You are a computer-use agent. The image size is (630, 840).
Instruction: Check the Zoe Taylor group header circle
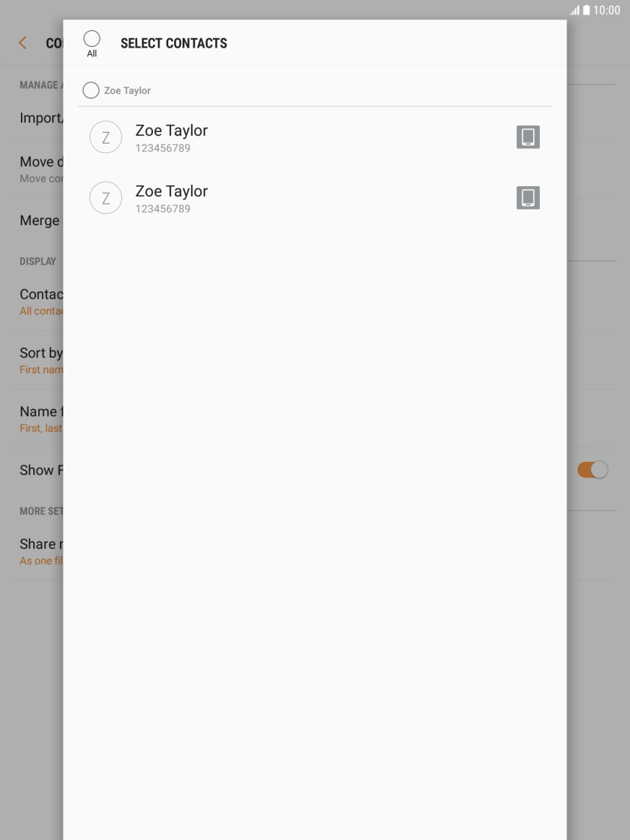click(90, 90)
